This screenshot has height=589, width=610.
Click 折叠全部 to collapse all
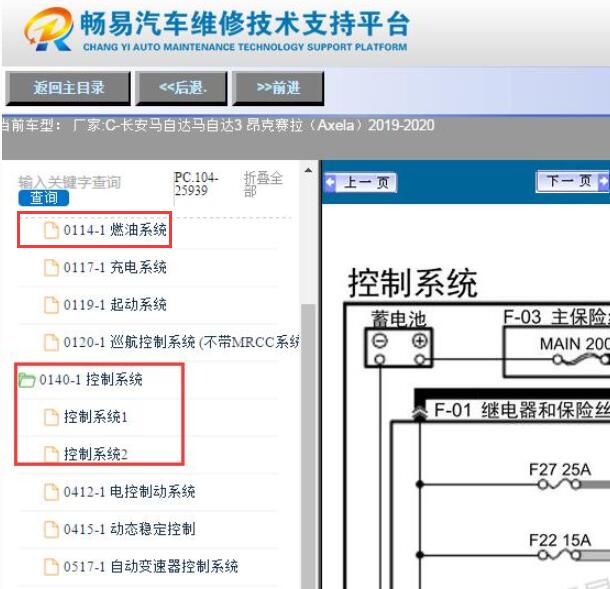pos(263,184)
